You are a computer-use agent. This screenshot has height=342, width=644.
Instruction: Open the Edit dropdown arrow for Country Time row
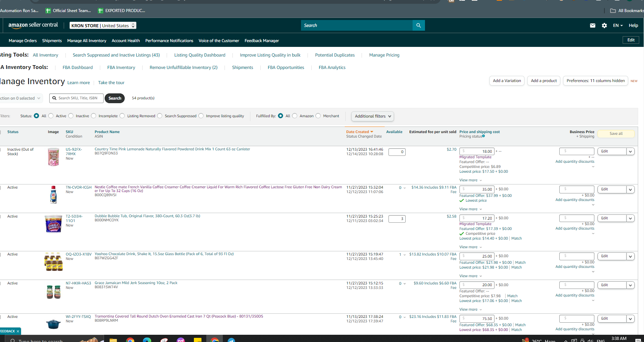(x=630, y=151)
